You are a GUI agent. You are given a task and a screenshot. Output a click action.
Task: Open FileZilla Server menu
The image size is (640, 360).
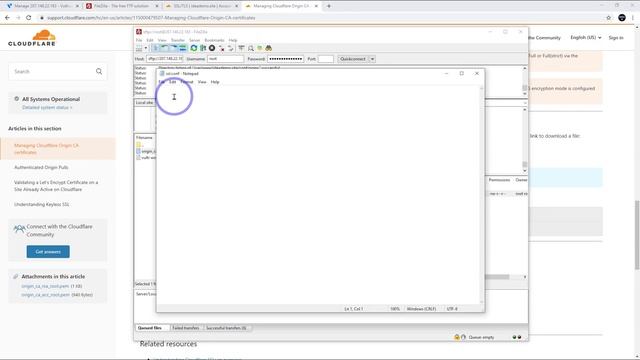pyautogui.click(x=195, y=40)
